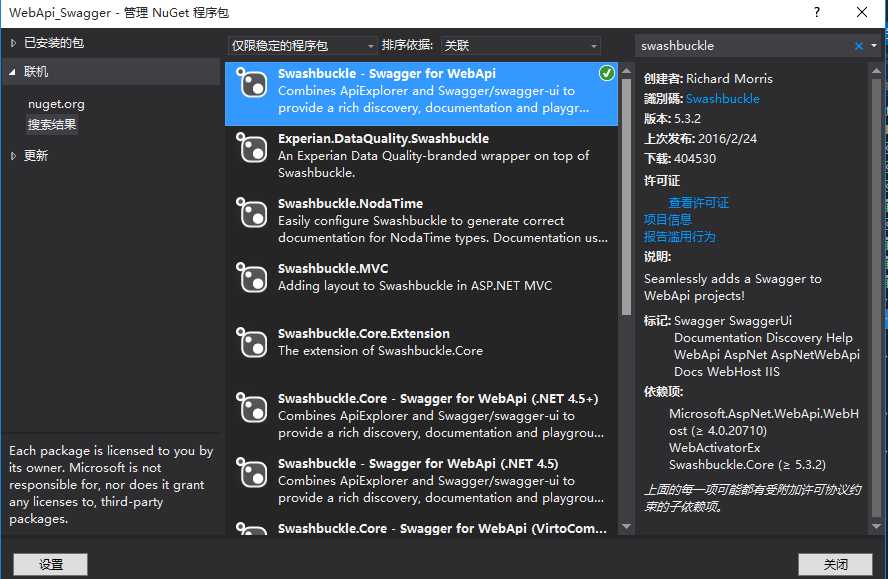Click the Swashbuckle - Swagger for WebApi package icon
Screen dimensions: 888x579
point(251,83)
